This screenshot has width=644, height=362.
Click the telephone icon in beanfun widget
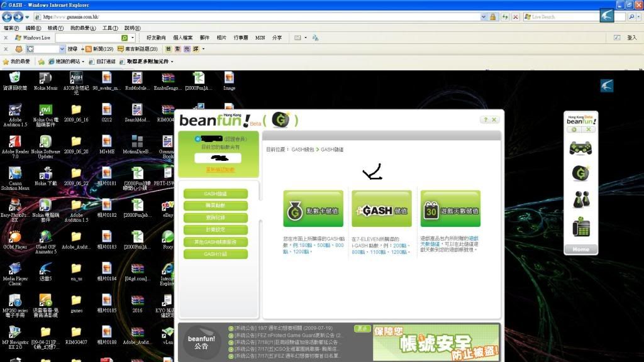pos(580,227)
